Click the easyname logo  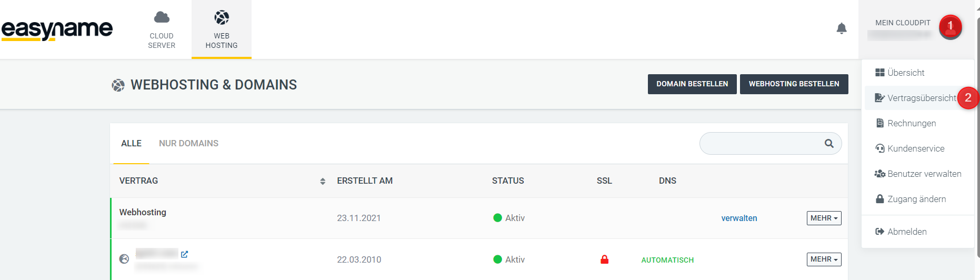tap(57, 29)
